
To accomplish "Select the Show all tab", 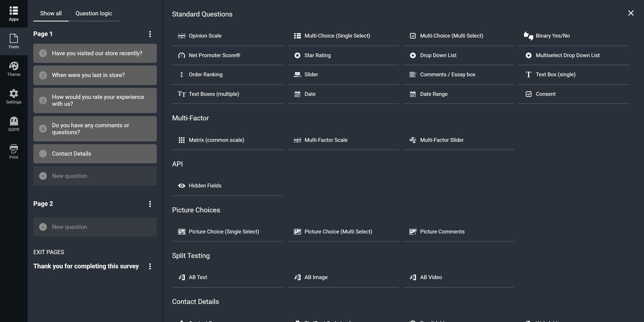I will point(51,13).
